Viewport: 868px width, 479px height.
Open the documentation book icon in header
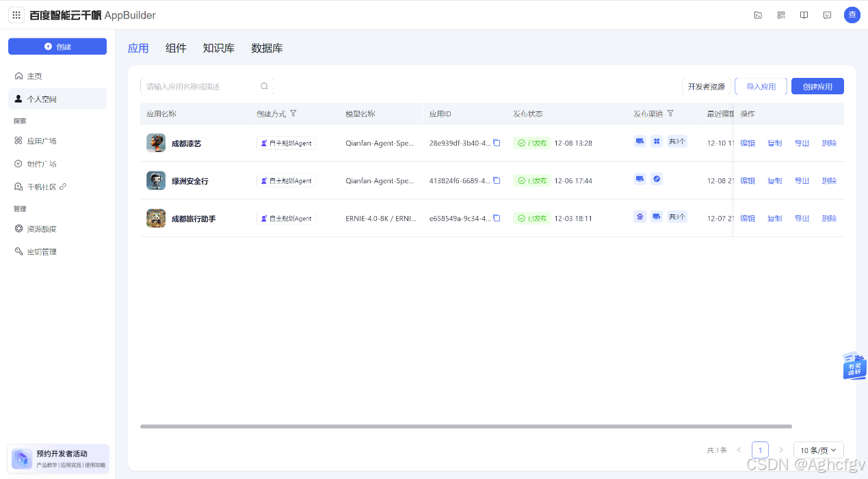pyautogui.click(x=804, y=14)
